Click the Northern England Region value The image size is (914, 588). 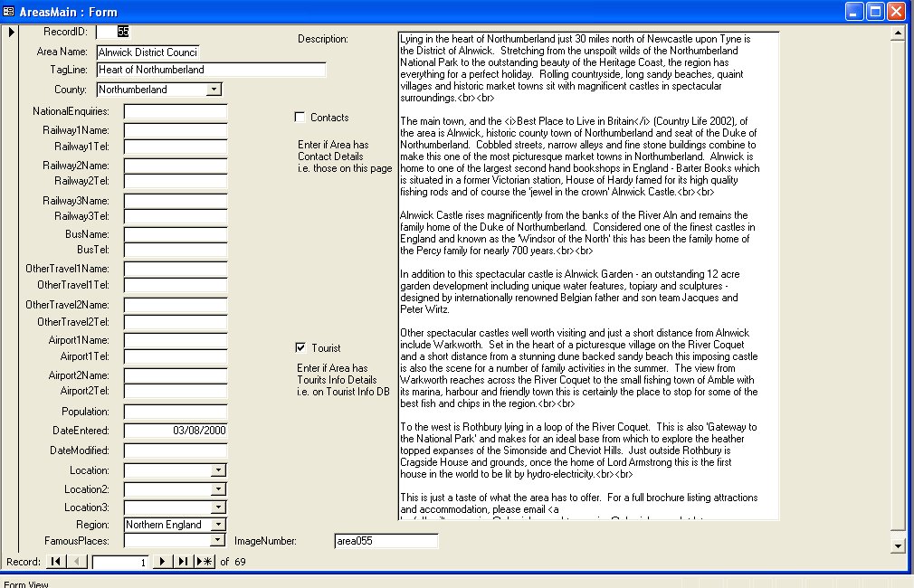coord(164,525)
